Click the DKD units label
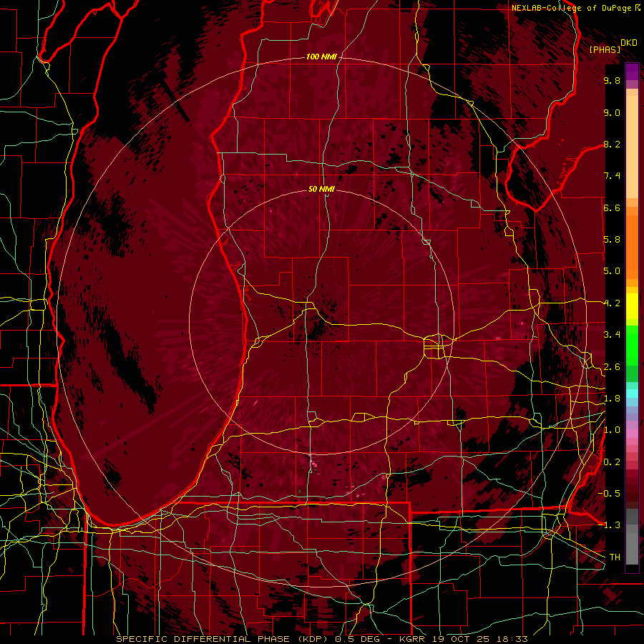 (629, 43)
